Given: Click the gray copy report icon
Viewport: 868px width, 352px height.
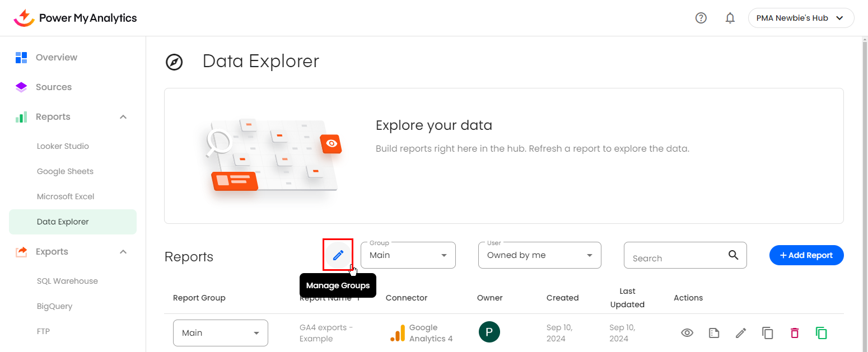Looking at the screenshot, I should (767, 333).
